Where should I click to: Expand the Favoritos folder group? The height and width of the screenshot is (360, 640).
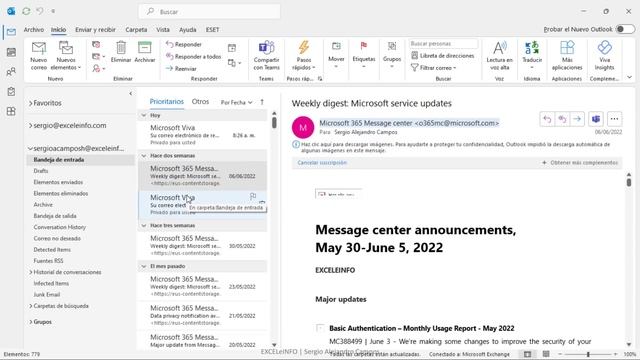click(x=31, y=104)
